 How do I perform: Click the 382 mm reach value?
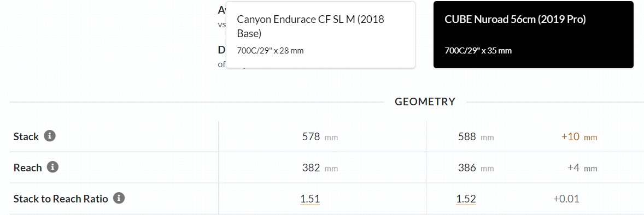tap(320, 168)
